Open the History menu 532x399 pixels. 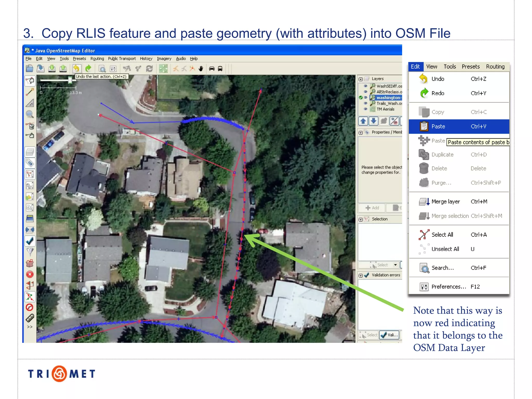[x=146, y=59]
